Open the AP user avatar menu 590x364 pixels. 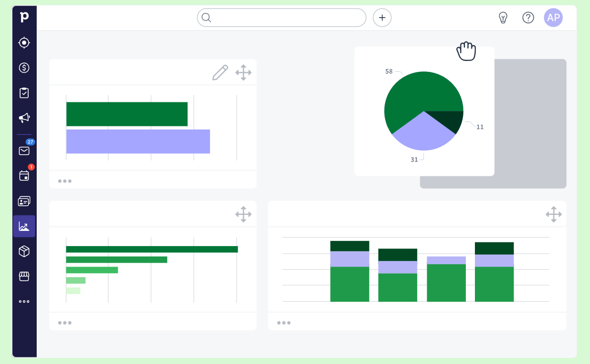coord(553,18)
